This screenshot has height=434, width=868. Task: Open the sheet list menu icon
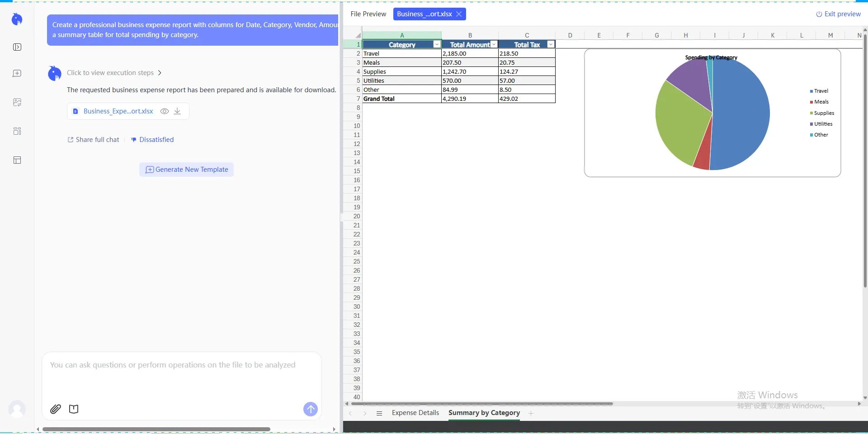(x=379, y=413)
